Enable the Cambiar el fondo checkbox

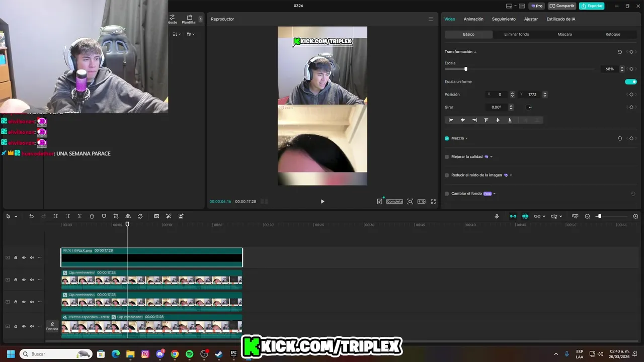click(447, 194)
